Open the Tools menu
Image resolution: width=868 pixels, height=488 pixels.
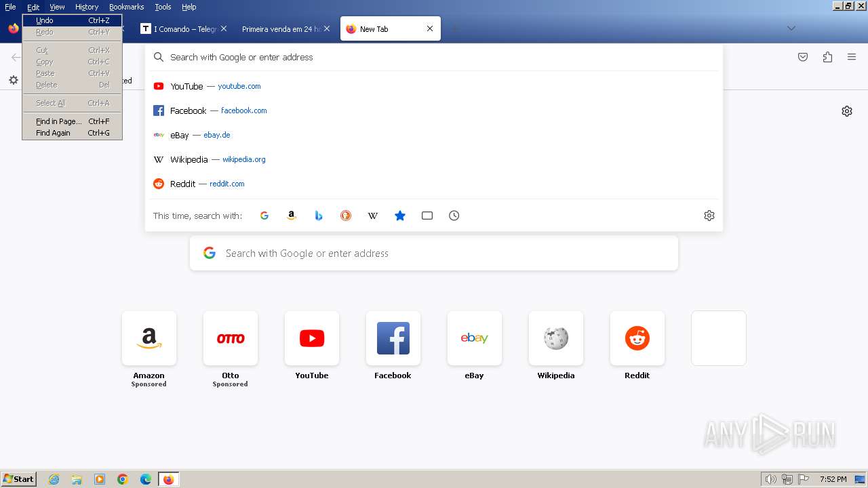click(x=163, y=7)
